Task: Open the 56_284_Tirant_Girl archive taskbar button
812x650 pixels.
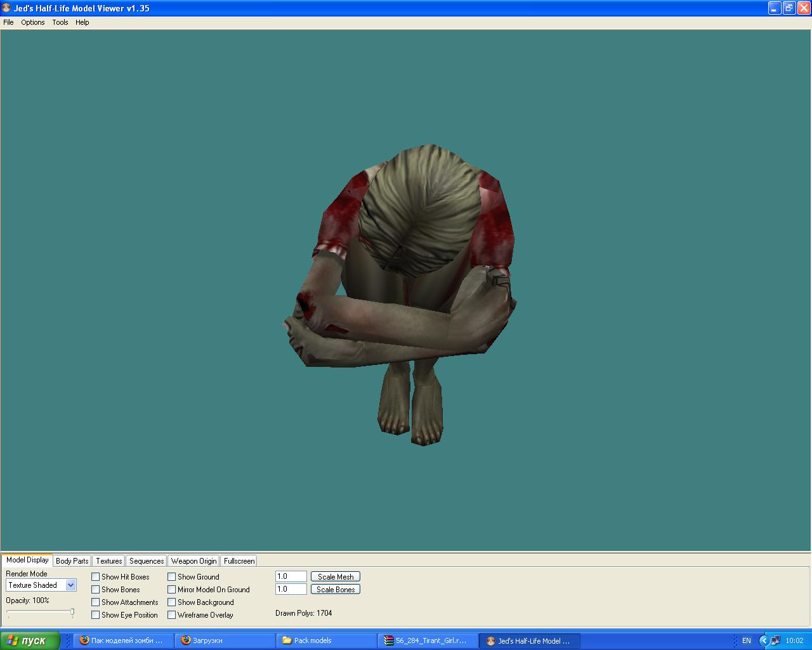Action: click(428, 641)
